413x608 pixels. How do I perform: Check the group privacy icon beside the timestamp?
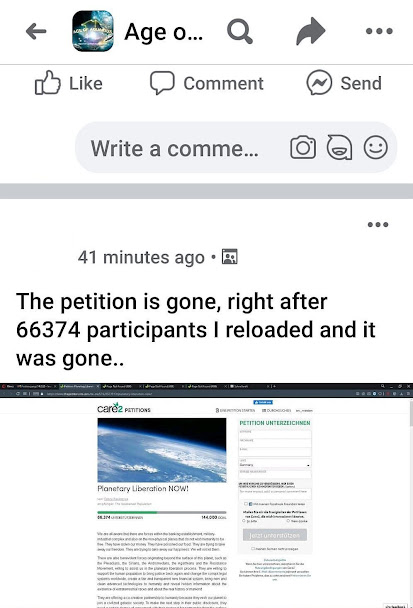(x=230, y=257)
